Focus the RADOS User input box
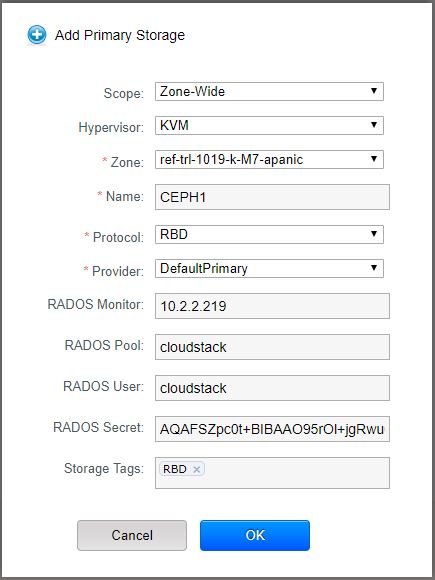Image resolution: width=435 pixels, height=580 pixels. point(272,388)
